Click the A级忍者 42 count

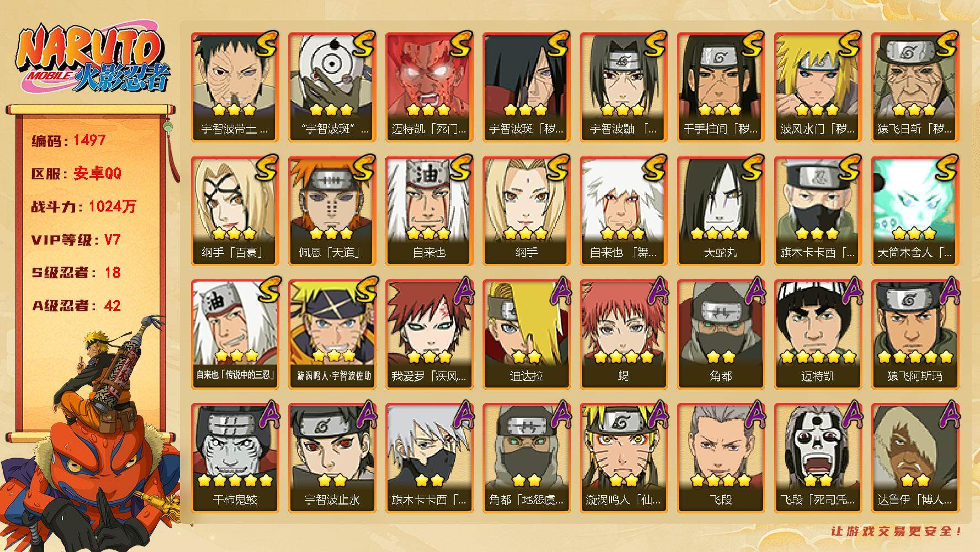[x=76, y=305]
